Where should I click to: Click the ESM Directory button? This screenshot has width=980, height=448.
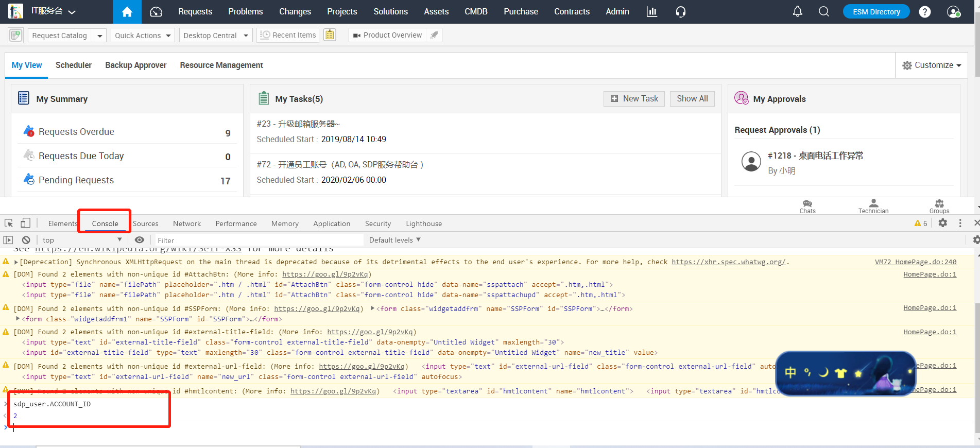point(876,11)
